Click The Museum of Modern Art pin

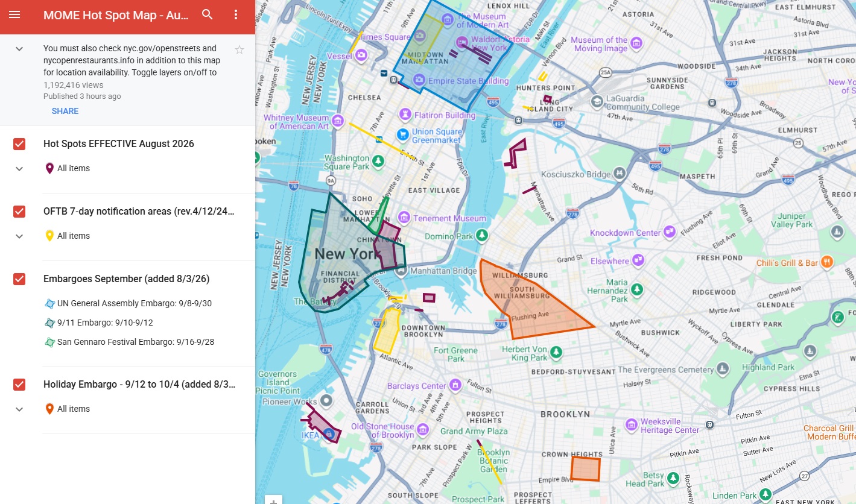pos(448,20)
